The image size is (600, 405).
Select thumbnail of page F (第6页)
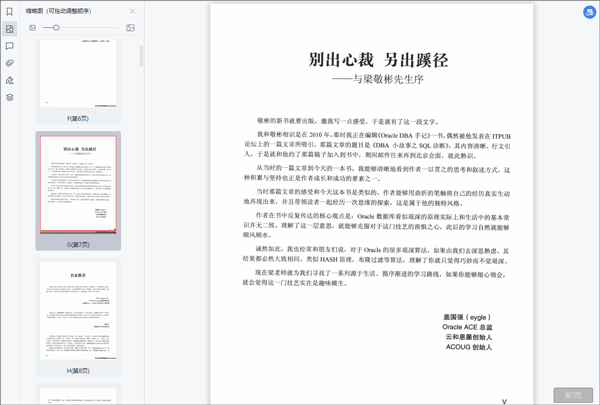click(x=78, y=73)
